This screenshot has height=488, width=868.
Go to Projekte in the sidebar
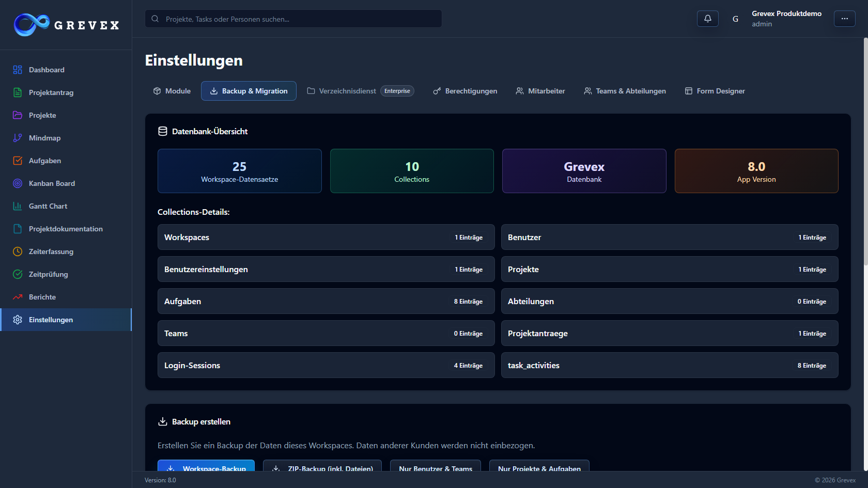[x=66, y=115]
